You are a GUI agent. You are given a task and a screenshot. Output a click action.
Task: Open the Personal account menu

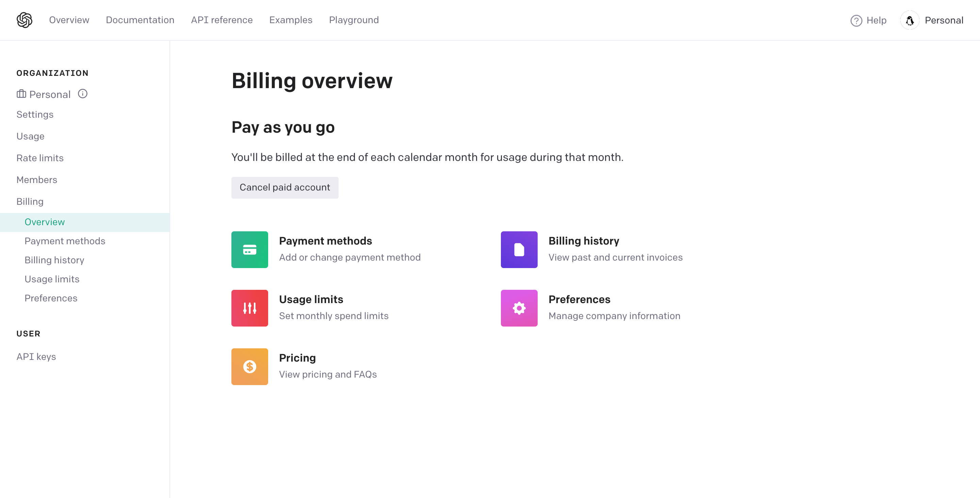click(944, 20)
